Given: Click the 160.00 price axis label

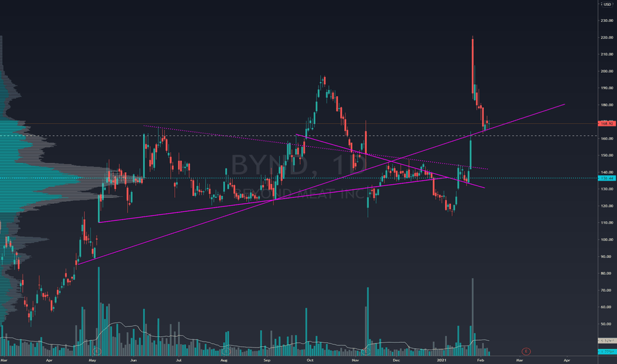Looking at the screenshot, I should click(x=607, y=138).
